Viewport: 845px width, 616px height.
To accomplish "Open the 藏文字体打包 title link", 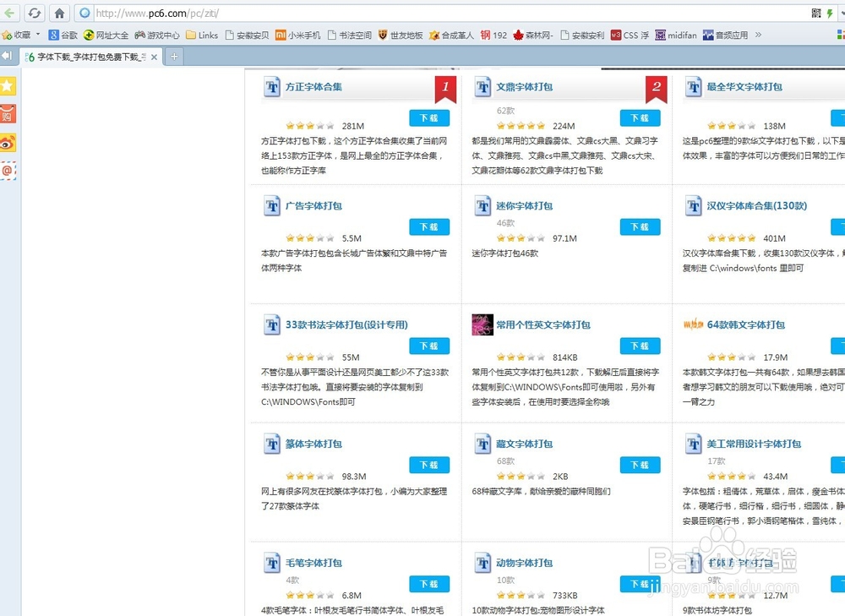I will (525, 444).
